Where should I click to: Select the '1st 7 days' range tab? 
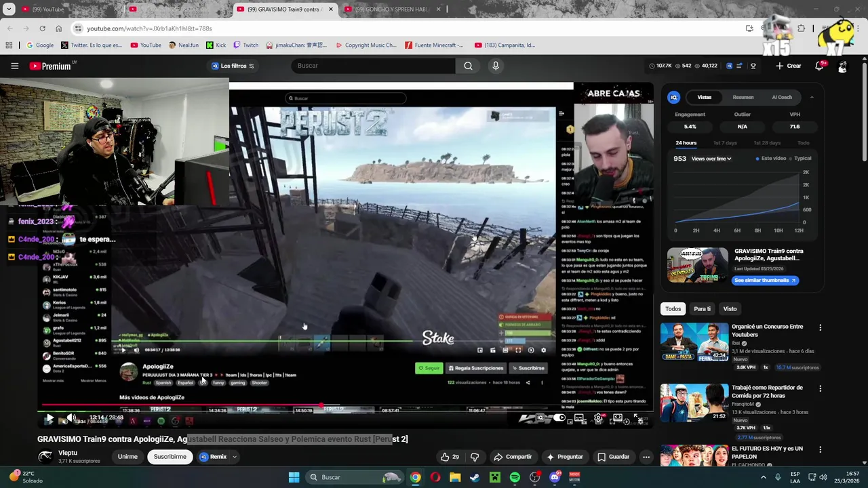(725, 143)
